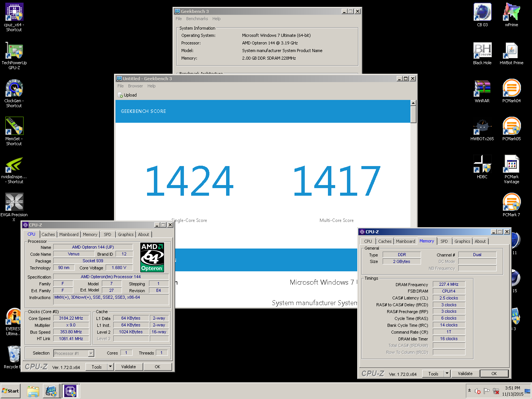Screen dimensions: 532x399
Task: Open About tab in right CPU-Z memory window
Action: [480, 241]
